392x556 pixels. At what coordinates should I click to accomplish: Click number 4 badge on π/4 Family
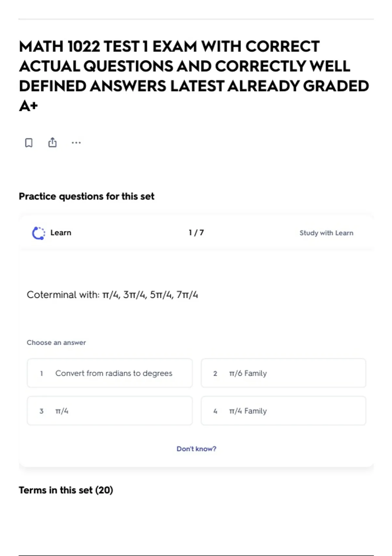pyautogui.click(x=215, y=411)
